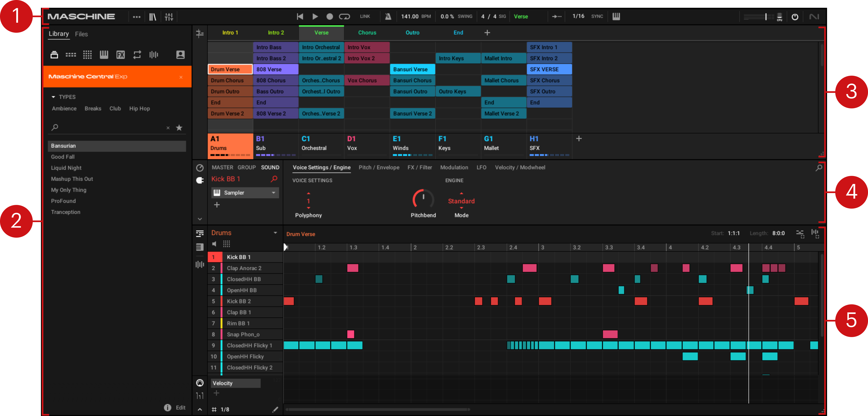
Task: Toggle the metronome icon
Action: pyautogui.click(x=388, y=17)
